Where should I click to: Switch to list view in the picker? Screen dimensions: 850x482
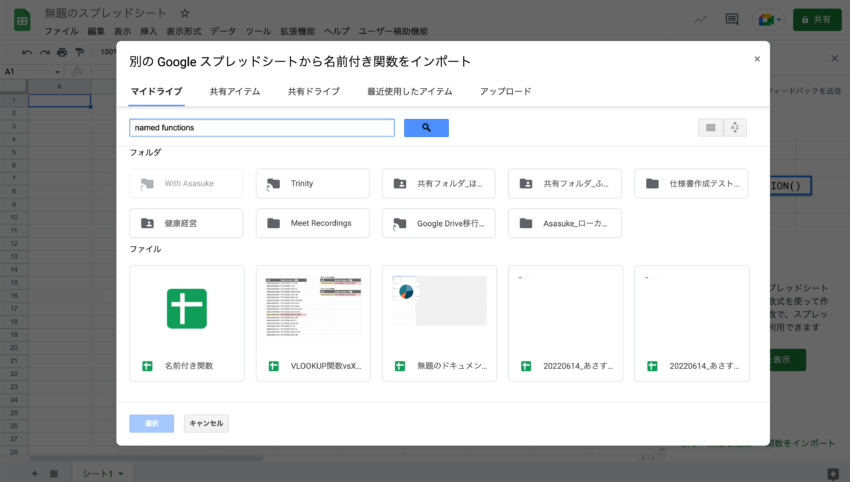click(x=710, y=128)
